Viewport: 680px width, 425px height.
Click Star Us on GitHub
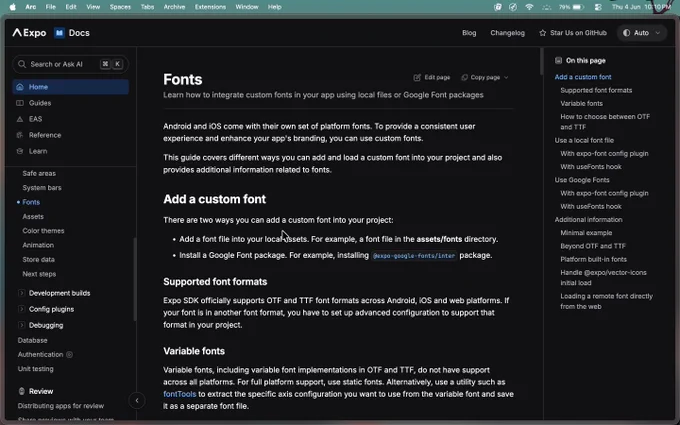(x=573, y=33)
